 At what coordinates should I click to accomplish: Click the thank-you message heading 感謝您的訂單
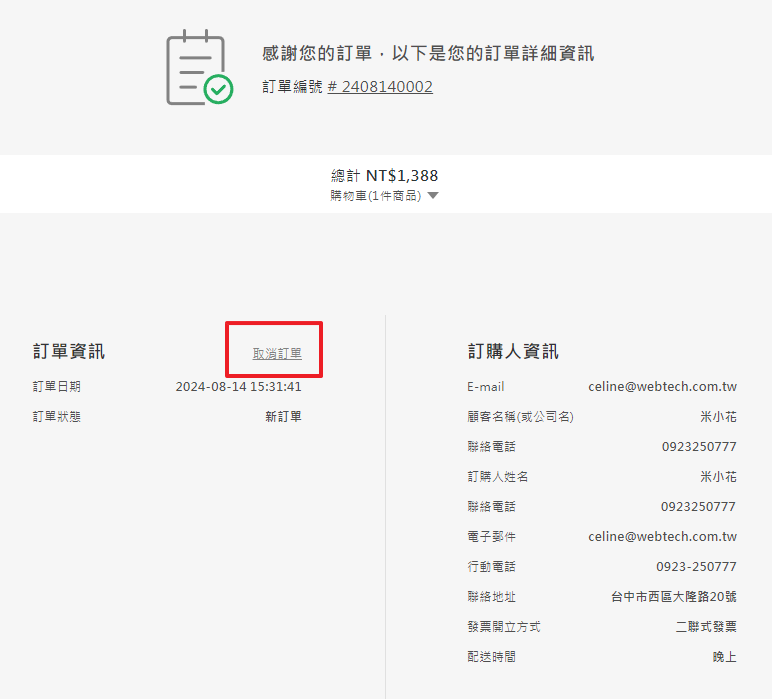(x=428, y=53)
